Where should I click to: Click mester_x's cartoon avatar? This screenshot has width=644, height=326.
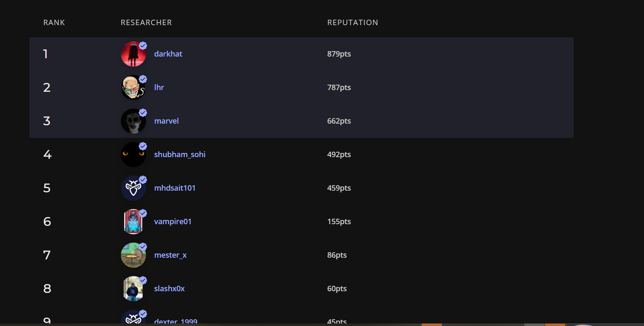133,256
